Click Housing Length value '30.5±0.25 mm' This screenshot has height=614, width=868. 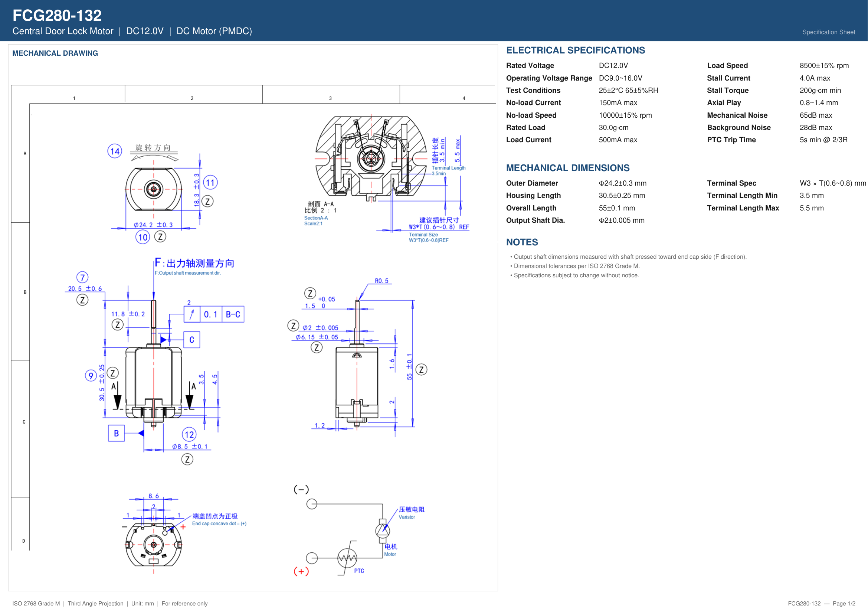(622, 196)
